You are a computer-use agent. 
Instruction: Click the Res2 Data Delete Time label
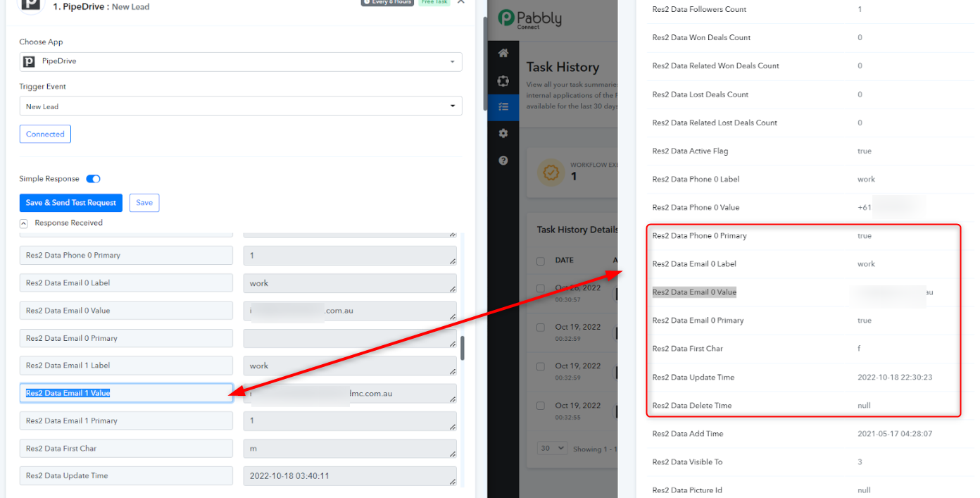692,406
